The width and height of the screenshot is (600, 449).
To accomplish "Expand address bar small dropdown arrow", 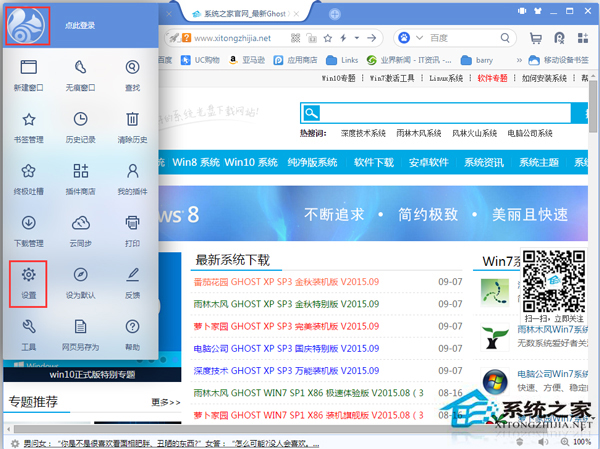I will tap(357, 38).
